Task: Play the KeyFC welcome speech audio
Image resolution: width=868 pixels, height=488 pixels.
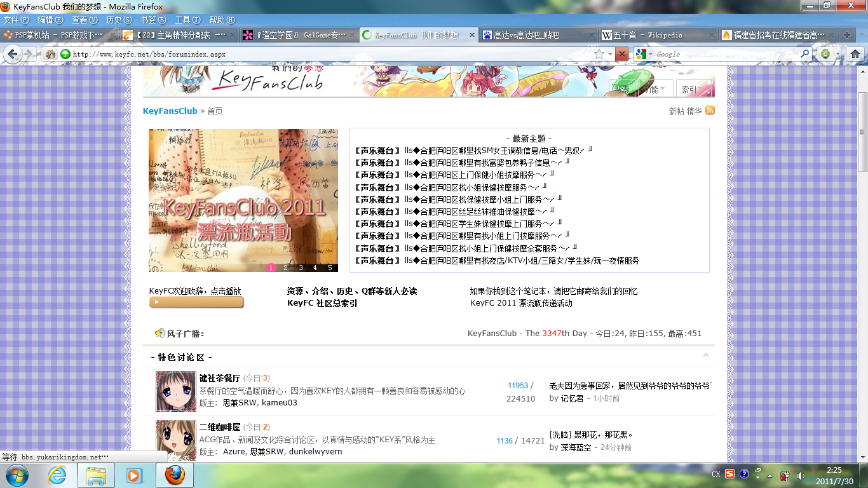Action: point(196,302)
